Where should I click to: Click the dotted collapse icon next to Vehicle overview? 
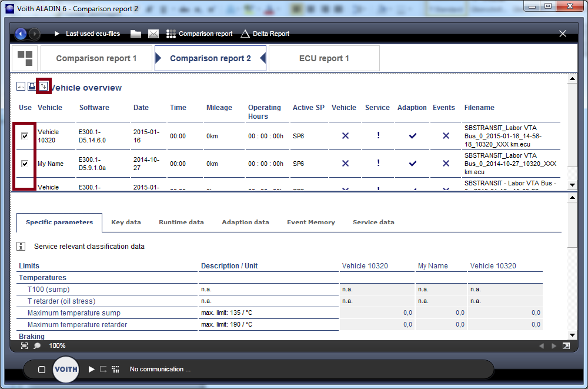click(x=21, y=87)
